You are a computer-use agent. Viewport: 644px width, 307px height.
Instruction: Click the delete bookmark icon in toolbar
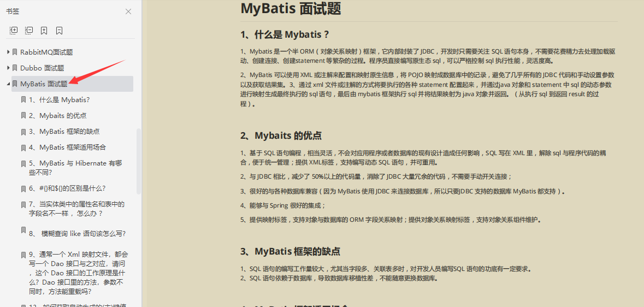pos(59,31)
